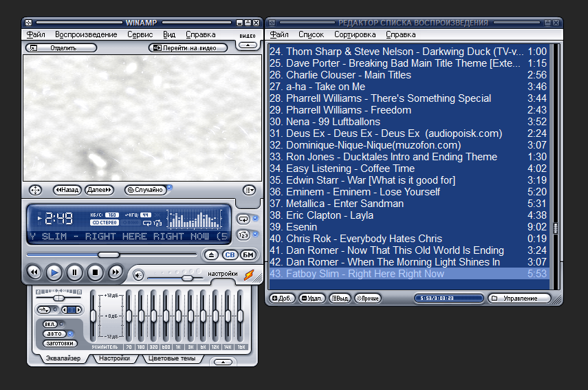The width and height of the screenshot is (588, 390).
Task: Open the Сервис menu
Action: [x=140, y=34]
